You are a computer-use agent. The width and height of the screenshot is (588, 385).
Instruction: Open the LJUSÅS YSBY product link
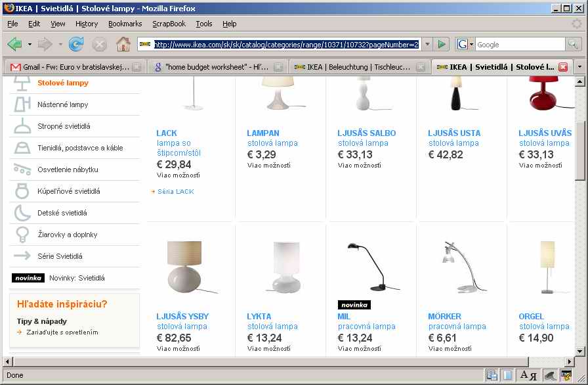pyautogui.click(x=182, y=316)
